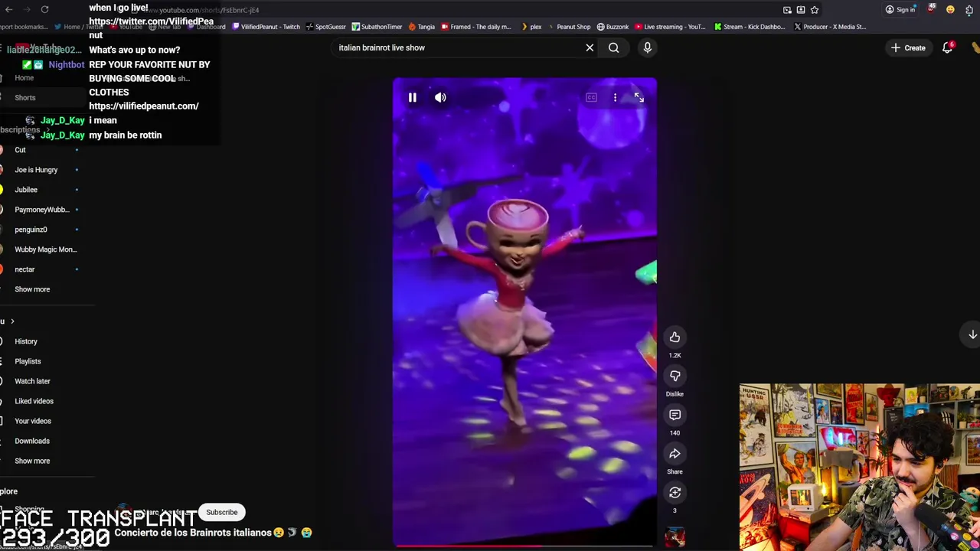Open History in sidebar
Viewport: 980px width, 551px height.
click(x=26, y=341)
